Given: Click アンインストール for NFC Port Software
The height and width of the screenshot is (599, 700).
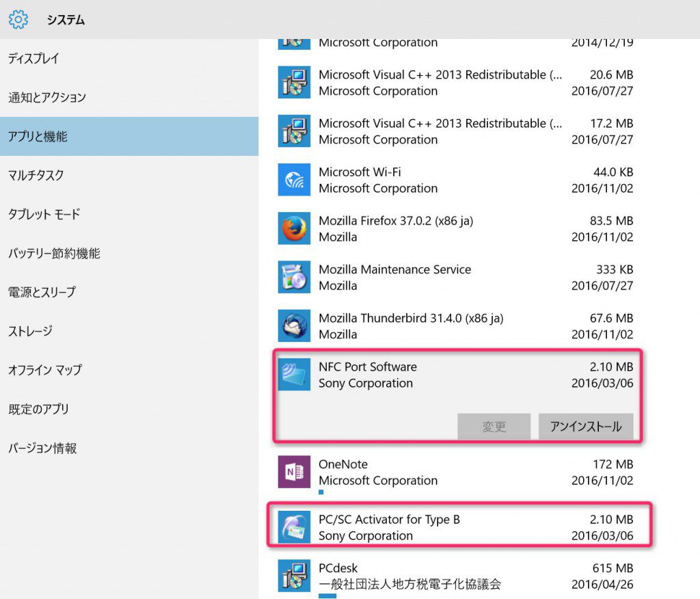Looking at the screenshot, I should tap(586, 426).
